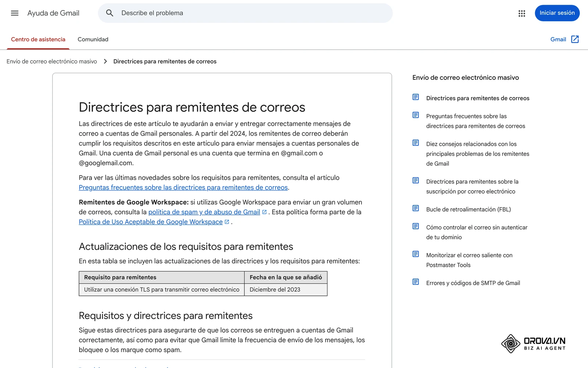Screen dimensions: 588x368
Task: Open Diez consejos relacionados sidebar article
Action: point(478,154)
